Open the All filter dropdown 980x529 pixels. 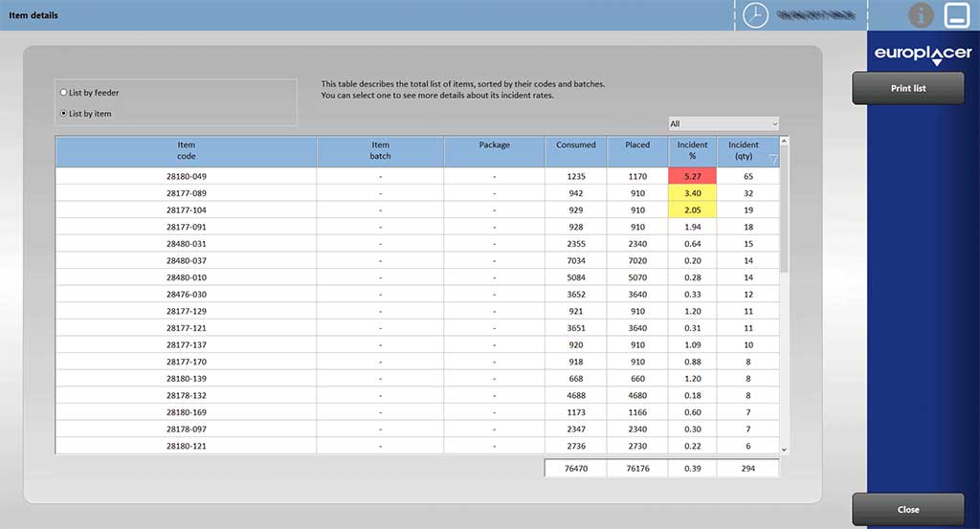[724, 124]
